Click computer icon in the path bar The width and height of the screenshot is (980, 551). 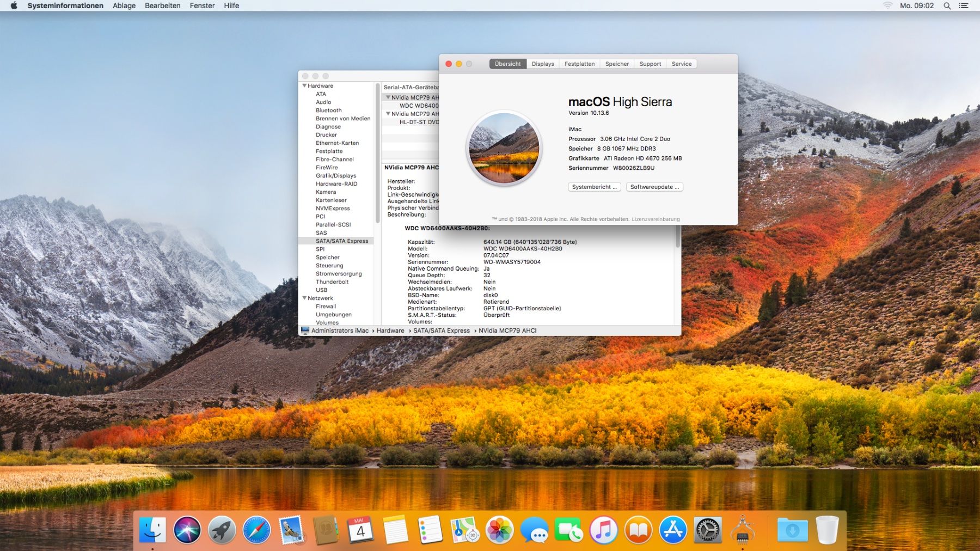(305, 330)
